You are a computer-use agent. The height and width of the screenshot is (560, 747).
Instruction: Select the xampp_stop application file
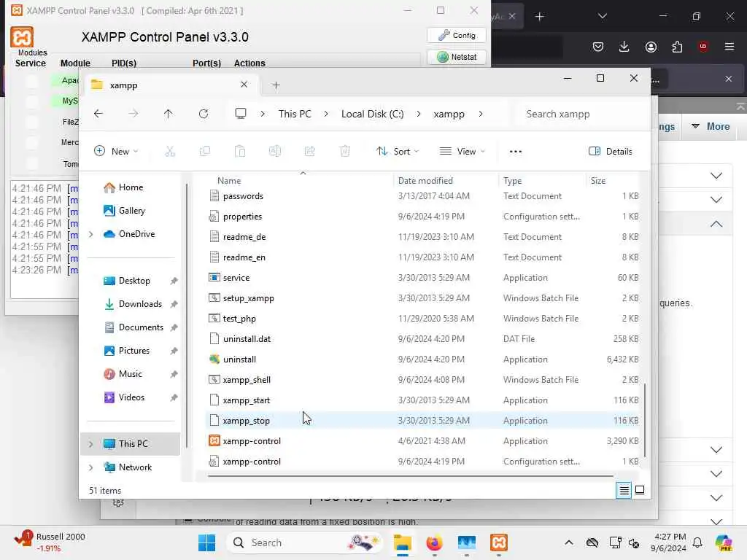(423, 421)
